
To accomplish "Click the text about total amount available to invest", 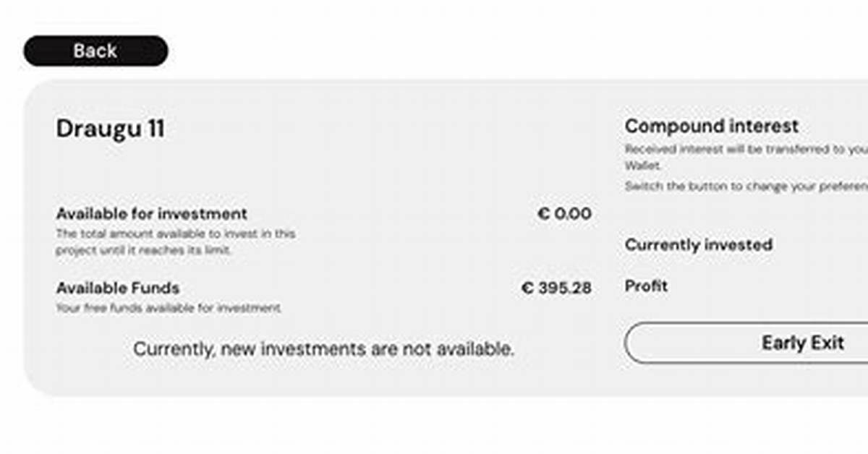I will tap(176, 242).
